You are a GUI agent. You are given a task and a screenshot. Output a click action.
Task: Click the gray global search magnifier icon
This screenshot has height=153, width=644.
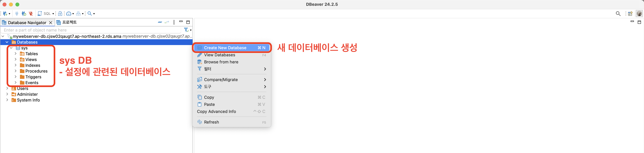point(618,14)
